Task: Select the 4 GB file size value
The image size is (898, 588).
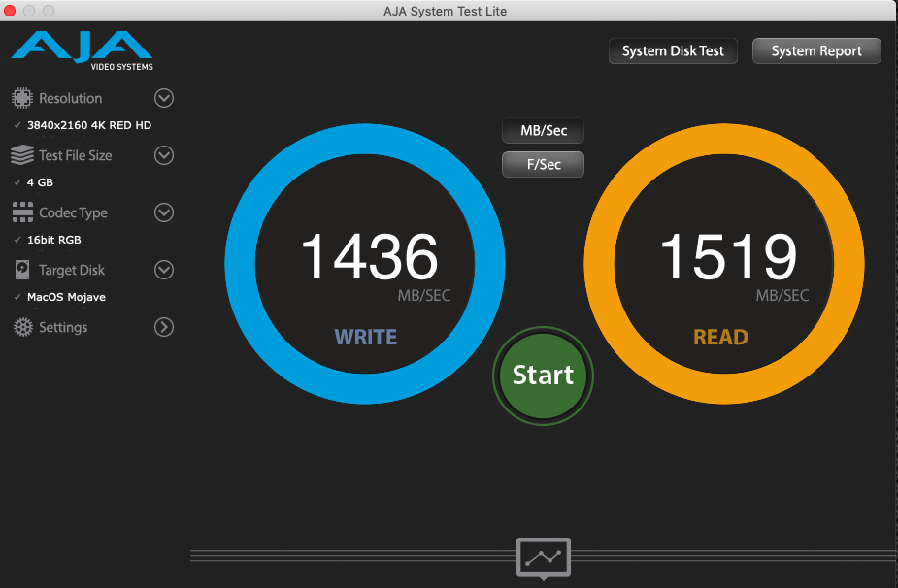Action: [x=40, y=182]
